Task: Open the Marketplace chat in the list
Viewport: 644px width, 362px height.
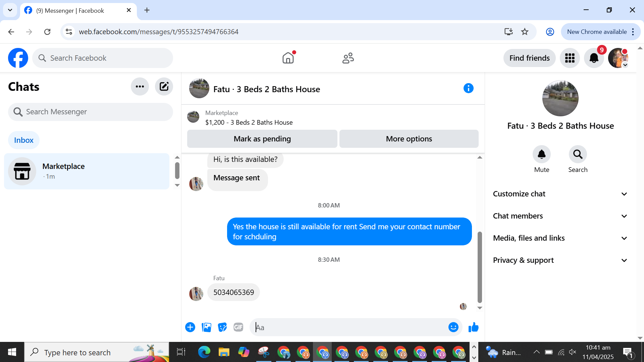Action: click(87, 171)
